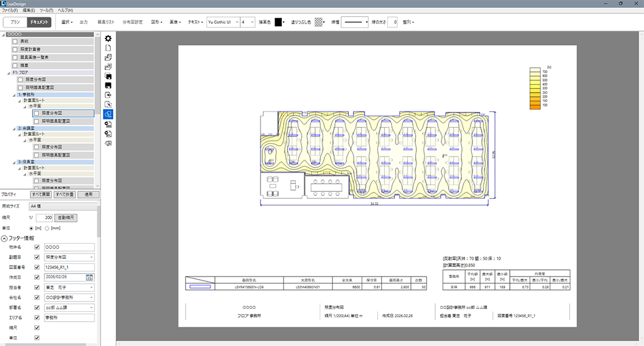Click the black 描画色 color swatch
Viewport: 644px width, 346px height.
point(278,22)
